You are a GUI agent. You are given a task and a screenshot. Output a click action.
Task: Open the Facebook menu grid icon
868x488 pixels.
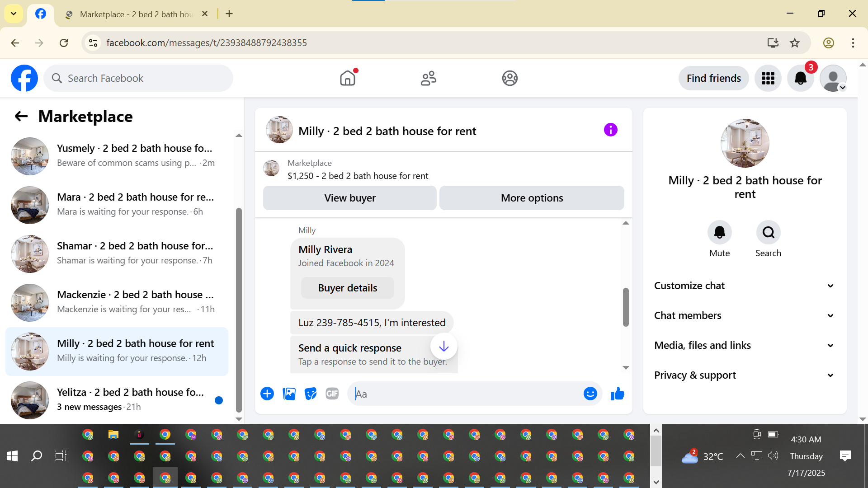[x=768, y=79]
